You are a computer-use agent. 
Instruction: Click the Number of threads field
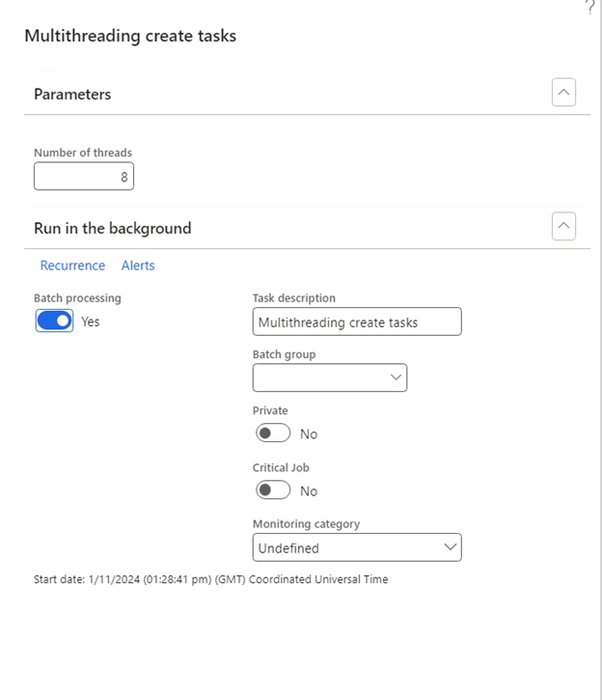pos(84,177)
